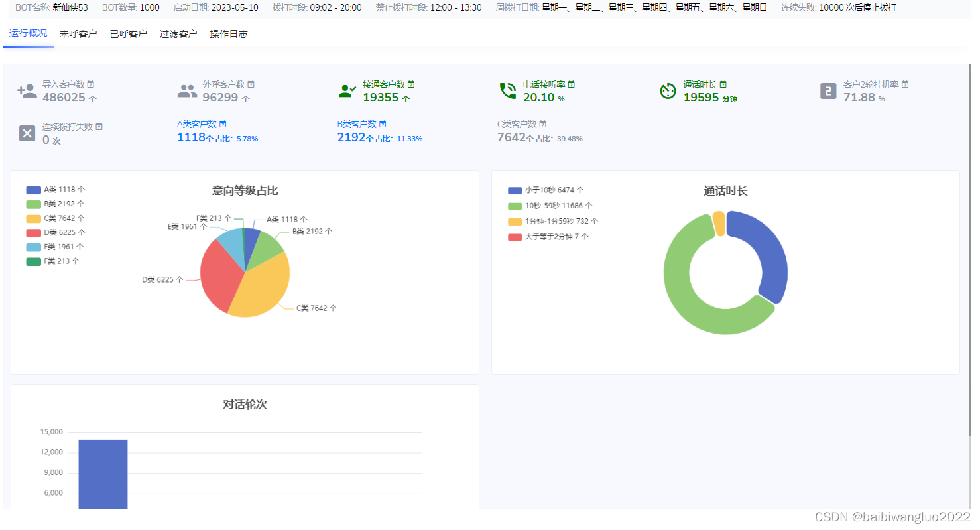Toggle 10秒-59秒 11686 legend entry
This screenshot has width=980, height=530.
click(x=550, y=206)
